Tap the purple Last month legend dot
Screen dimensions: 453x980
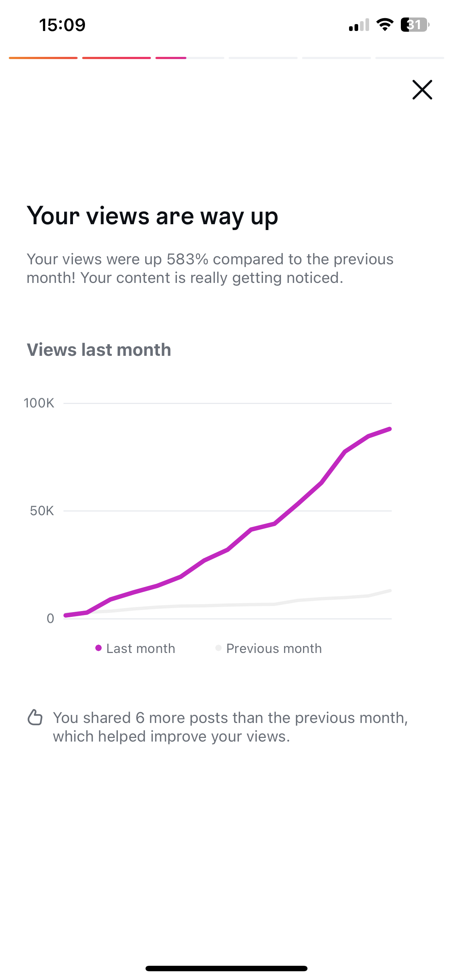98,648
